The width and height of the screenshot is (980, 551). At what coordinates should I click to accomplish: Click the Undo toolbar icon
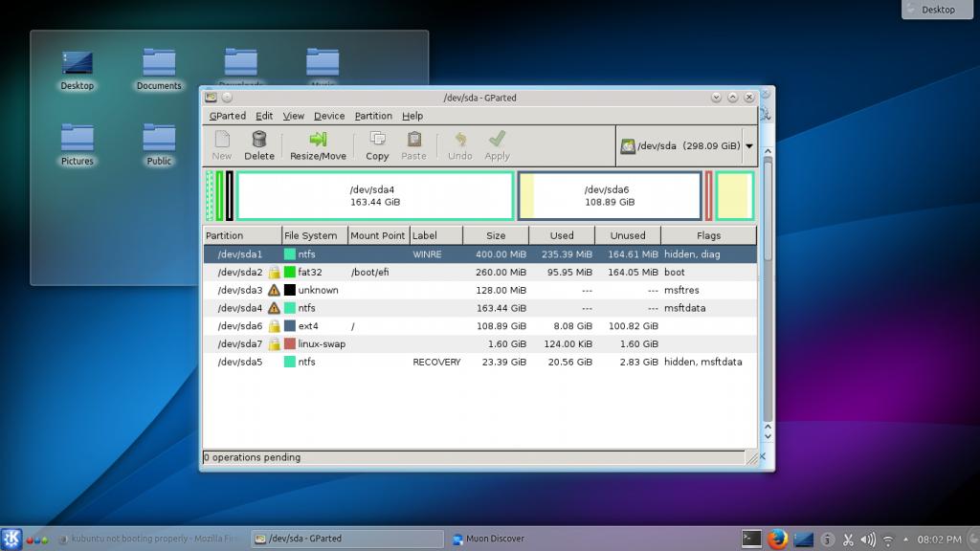(x=459, y=144)
